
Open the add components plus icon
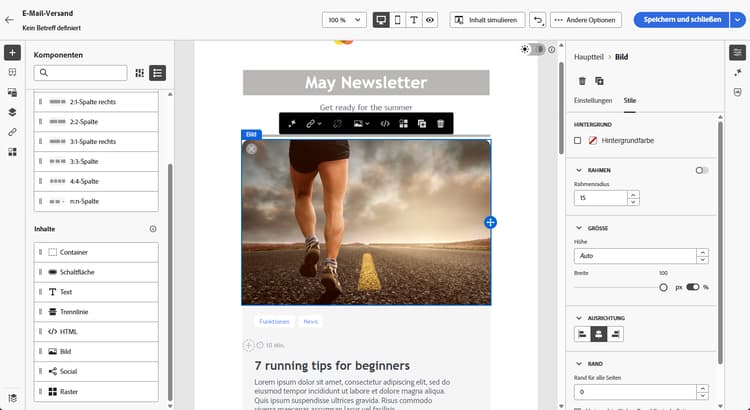(x=12, y=52)
